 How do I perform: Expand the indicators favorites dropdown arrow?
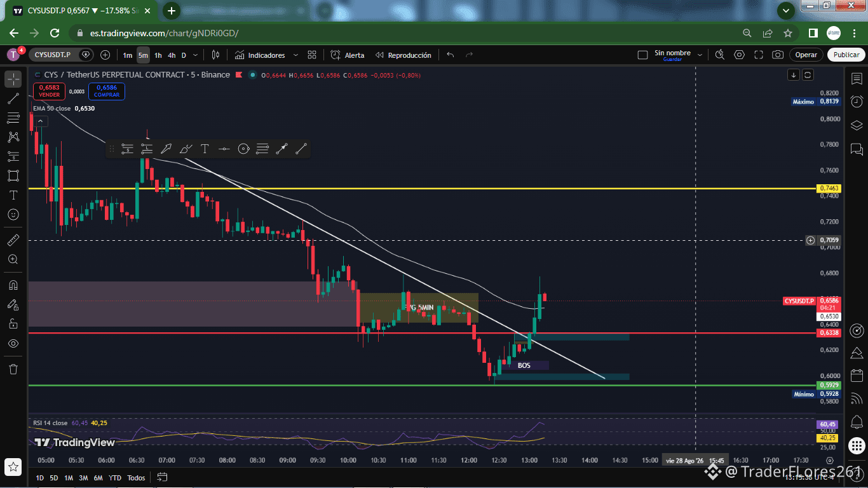[295, 55]
